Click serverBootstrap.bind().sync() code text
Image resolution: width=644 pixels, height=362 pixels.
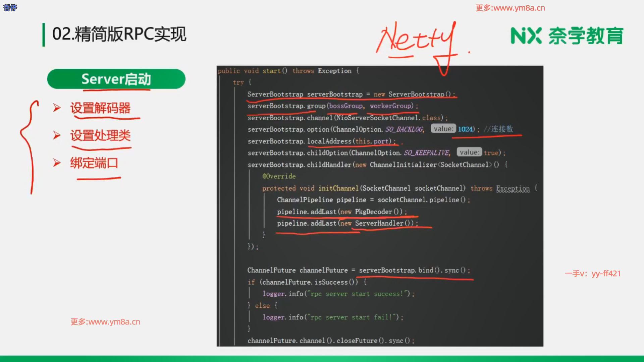(412, 270)
